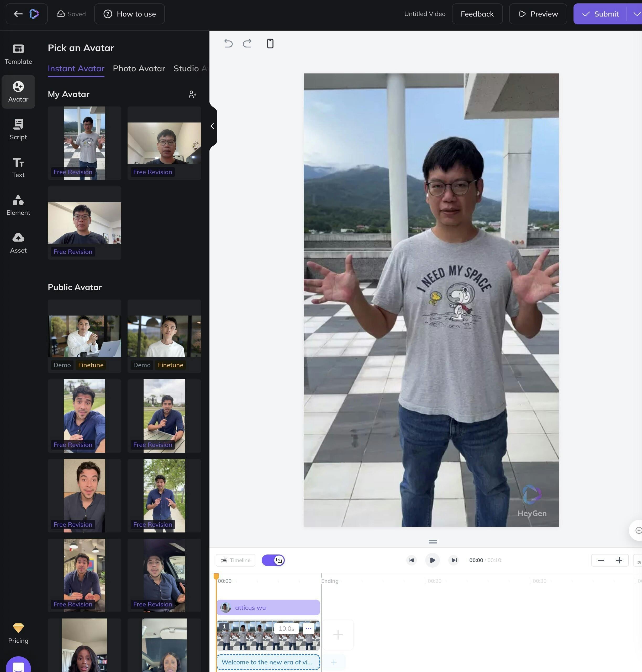642x672 pixels.
Task: Click the add new avatar icon
Action: (192, 94)
